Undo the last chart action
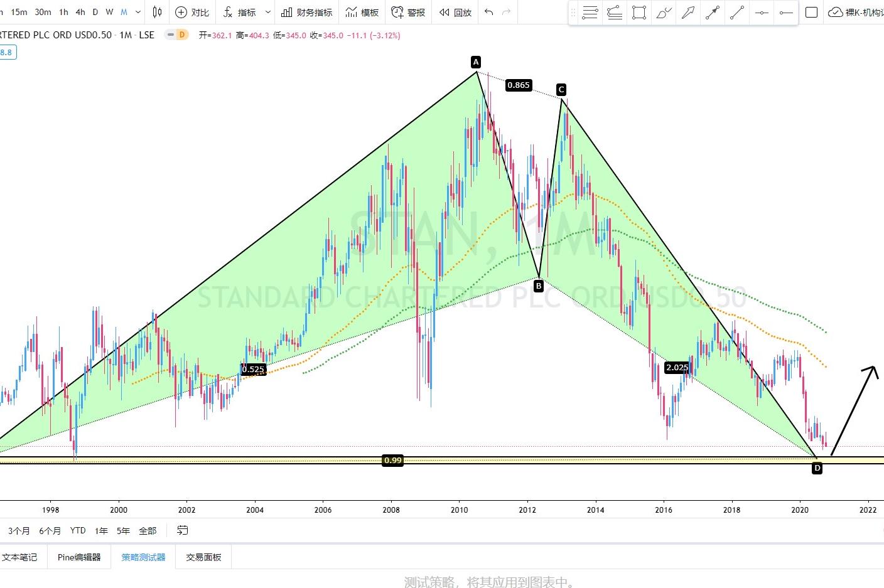 [x=489, y=12]
